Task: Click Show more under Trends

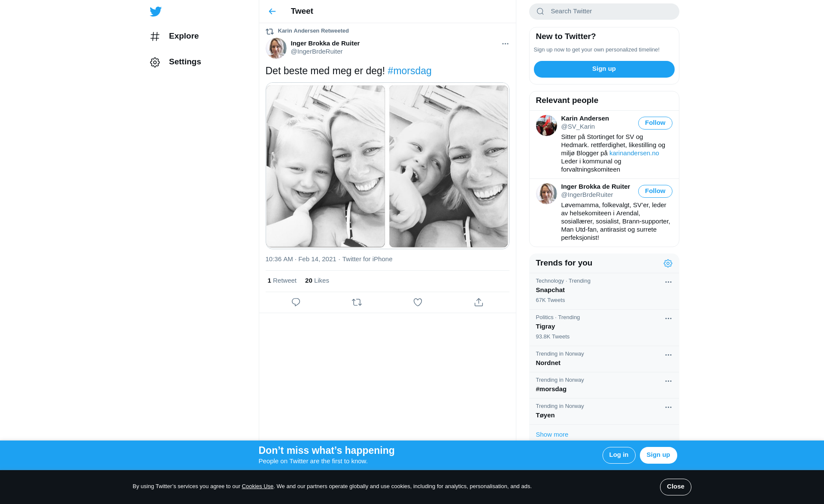Action: pyautogui.click(x=552, y=435)
